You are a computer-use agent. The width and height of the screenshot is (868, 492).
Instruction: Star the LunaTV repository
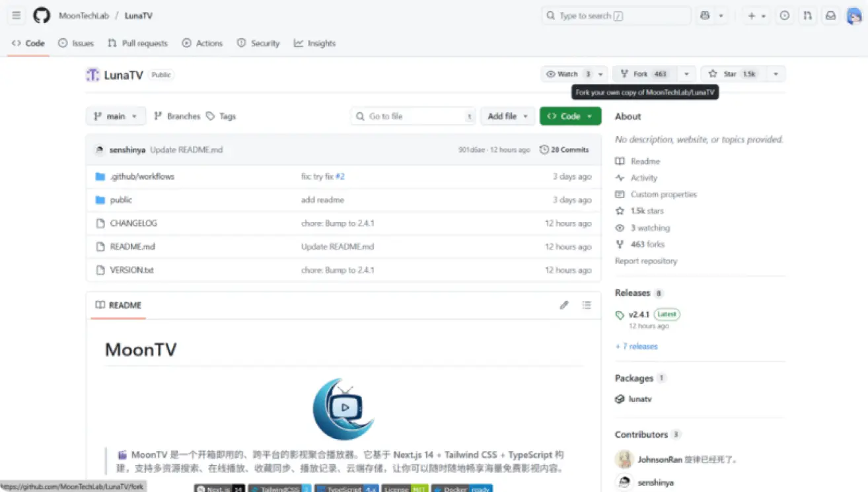[731, 74]
